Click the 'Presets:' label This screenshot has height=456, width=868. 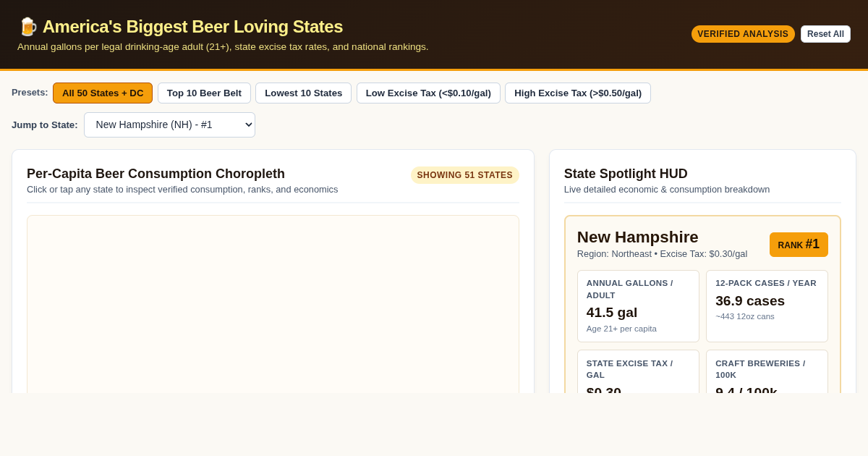tap(30, 93)
